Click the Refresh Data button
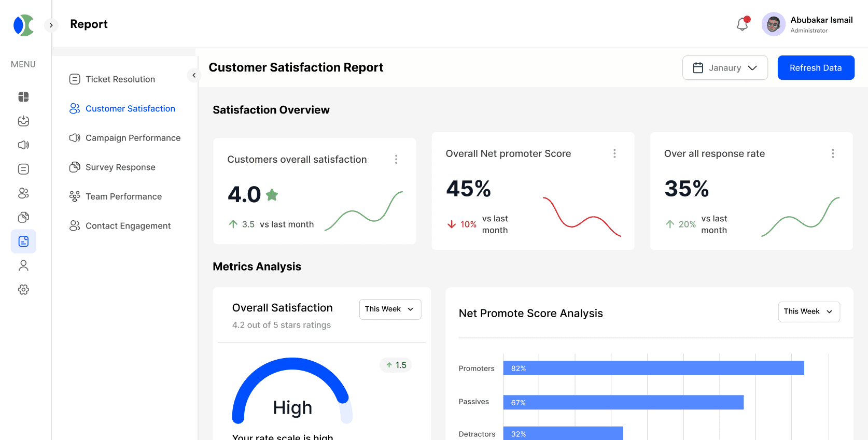The height and width of the screenshot is (440, 868). pos(816,68)
